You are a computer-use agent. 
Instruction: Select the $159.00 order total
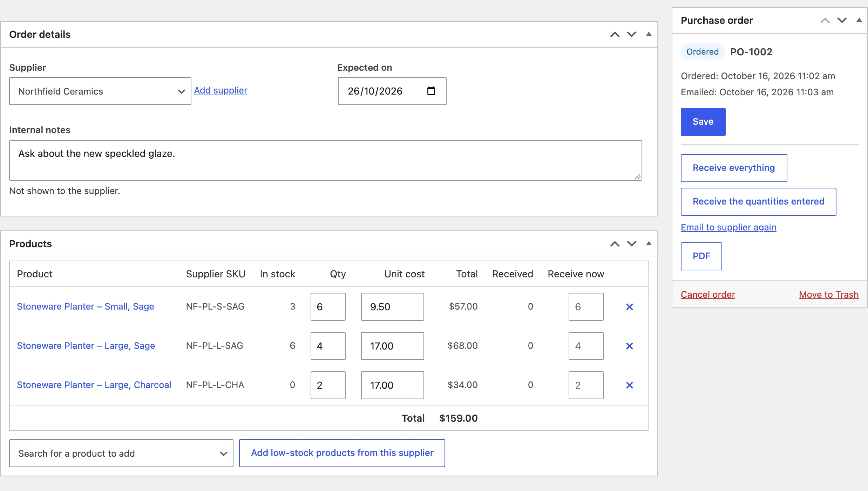458,418
